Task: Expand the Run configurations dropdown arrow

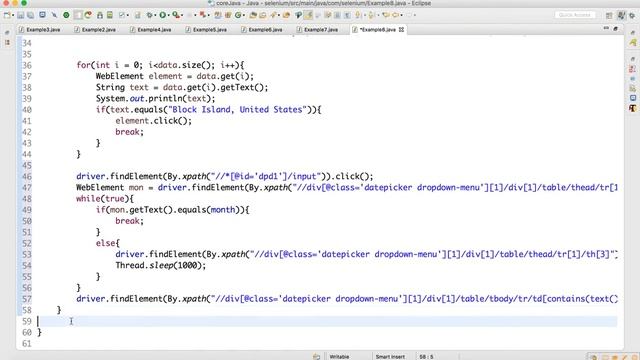Action: [x=168, y=15]
